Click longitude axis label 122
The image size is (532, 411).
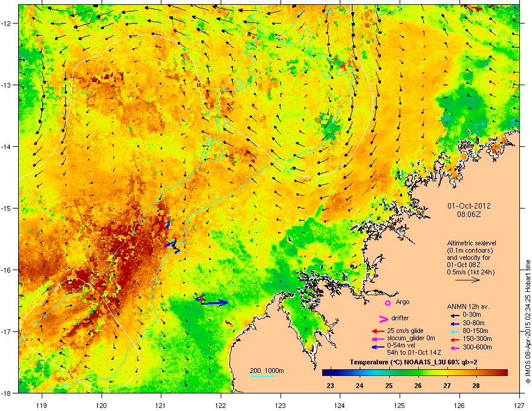pos(221,405)
